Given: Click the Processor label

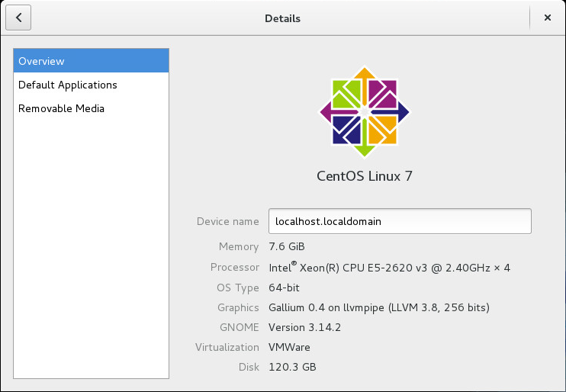Looking at the screenshot, I should point(235,268).
